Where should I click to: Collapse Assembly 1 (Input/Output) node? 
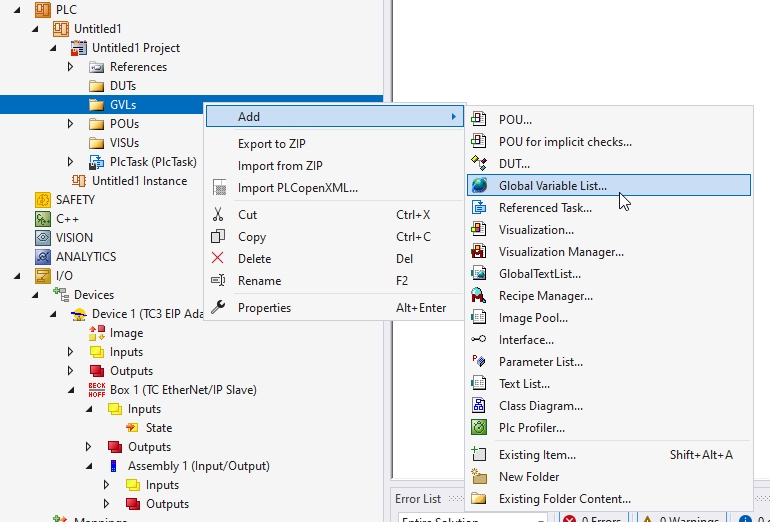[x=89, y=466]
